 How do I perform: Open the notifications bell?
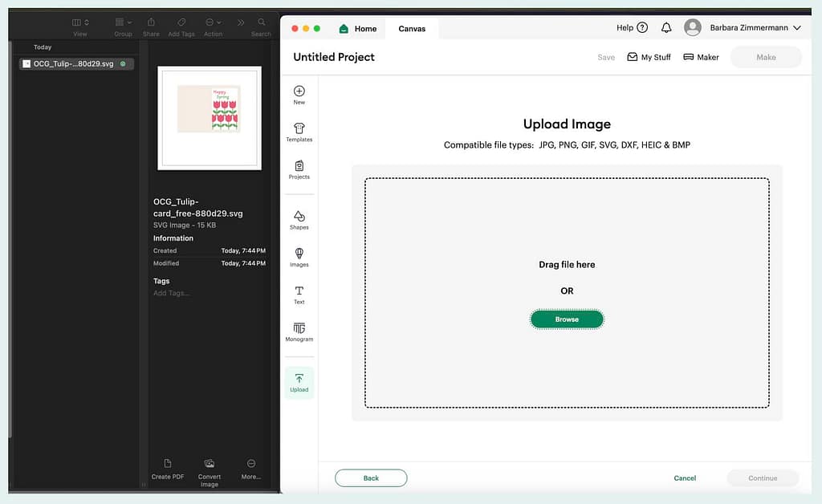click(x=666, y=26)
